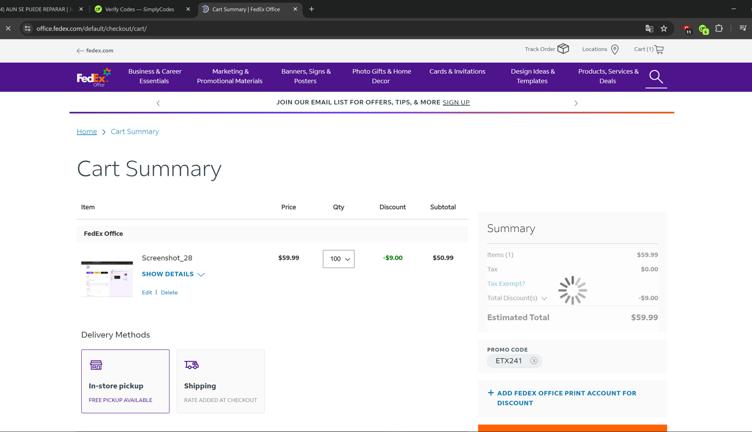Click Edit link for Screenshot_28
The width and height of the screenshot is (752, 432).
point(147,292)
